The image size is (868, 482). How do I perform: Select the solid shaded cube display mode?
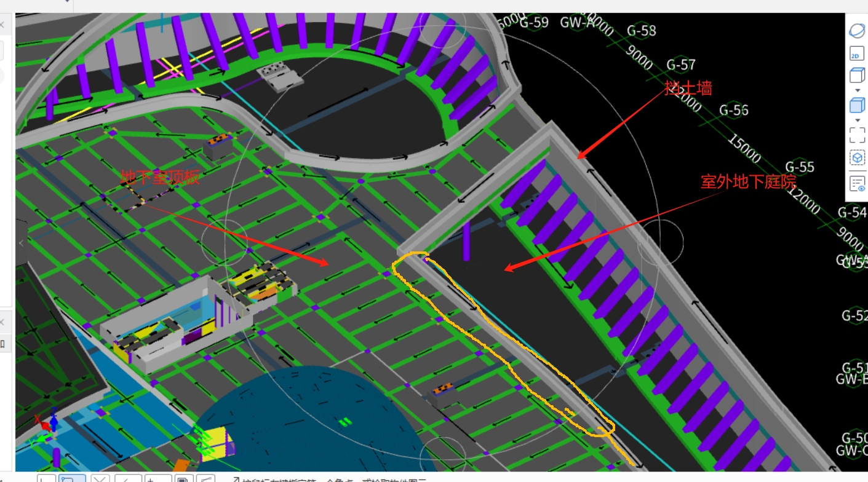click(857, 106)
